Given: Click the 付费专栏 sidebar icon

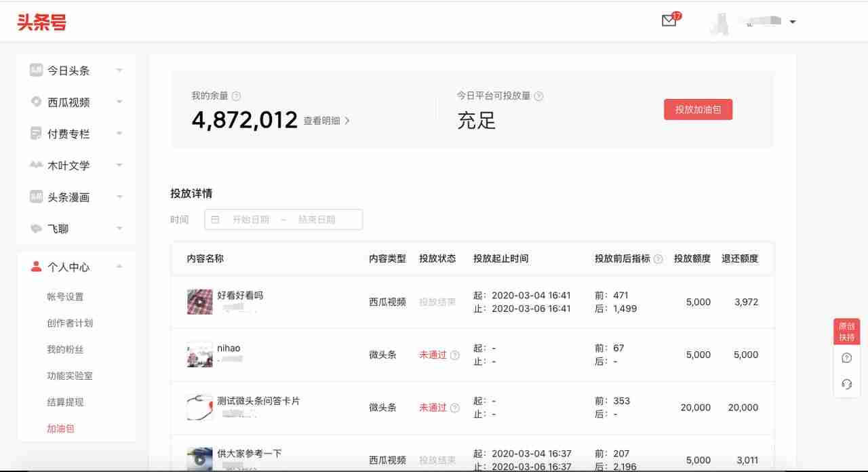Looking at the screenshot, I should pyautogui.click(x=36, y=134).
